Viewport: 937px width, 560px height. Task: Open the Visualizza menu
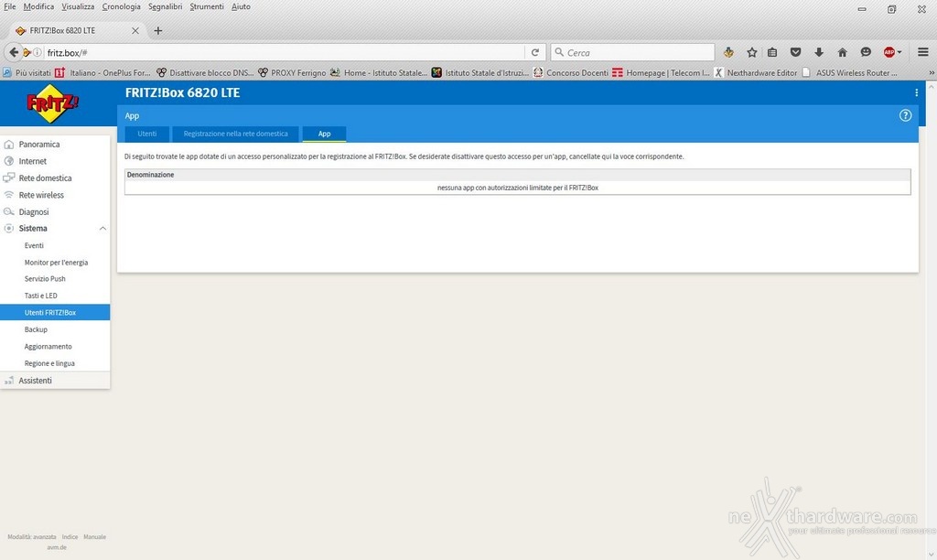click(78, 6)
